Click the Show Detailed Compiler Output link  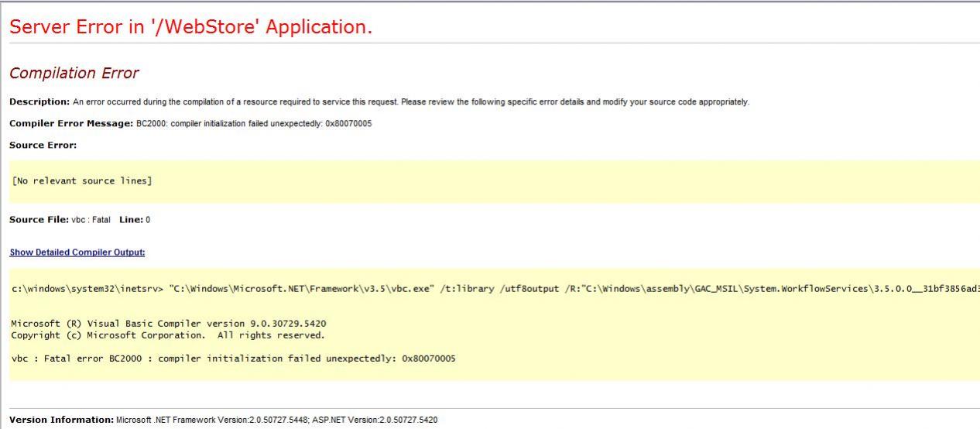click(x=77, y=252)
